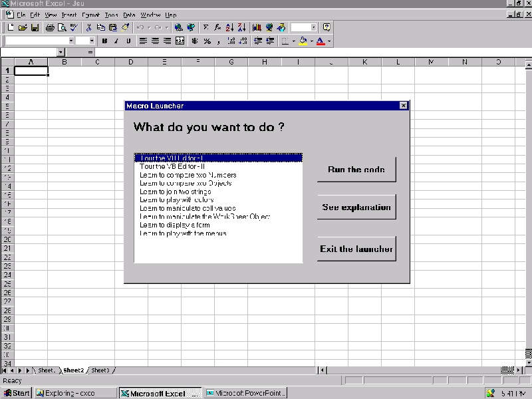The height and width of the screenshot is (399, 532).
Task: Click Increase Indent icon
Action: coord(270,41)
